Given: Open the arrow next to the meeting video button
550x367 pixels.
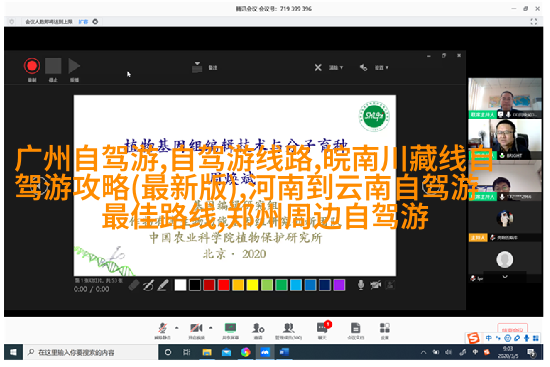Looking at the screenshot, I should [x=210, y=328].
